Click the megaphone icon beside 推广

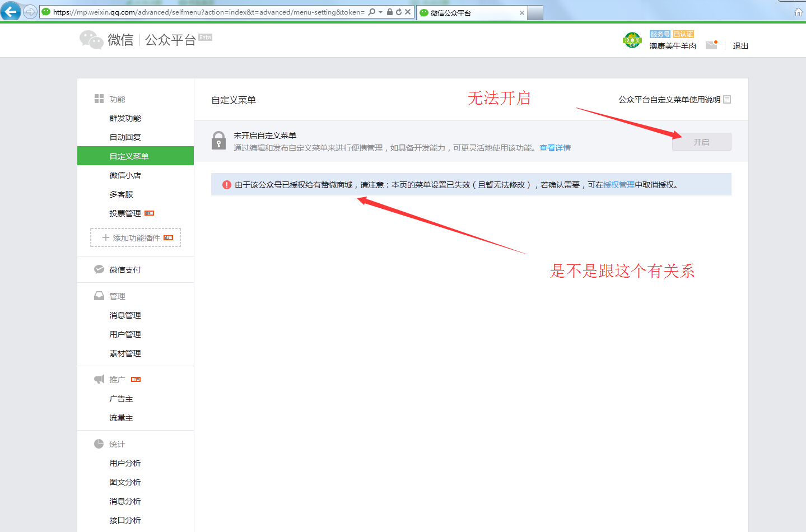pos(99,379)
